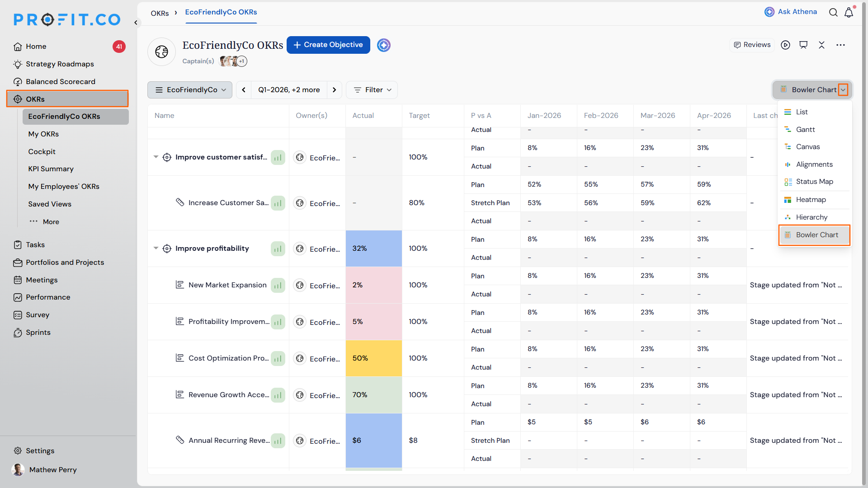The height and width of the screenshot is (488, 868).
Task: Click the captains avatar group
Action: pos(233,61)
